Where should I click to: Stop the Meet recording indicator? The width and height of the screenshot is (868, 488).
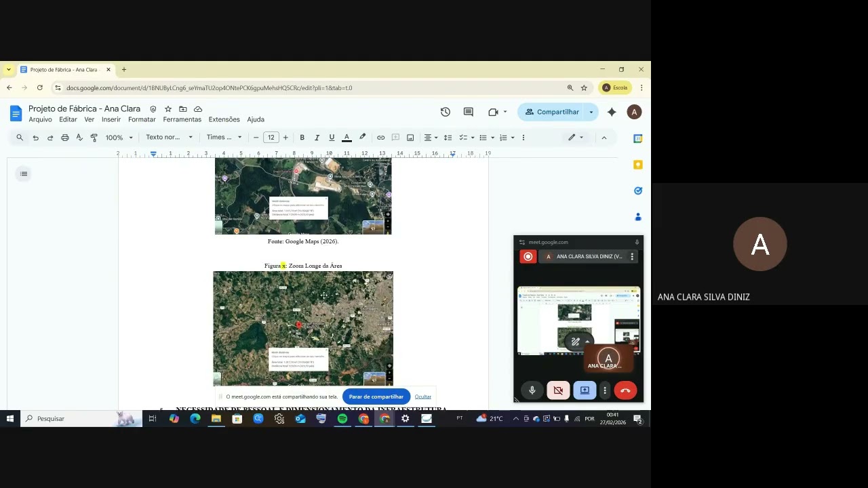coord(528,256)
